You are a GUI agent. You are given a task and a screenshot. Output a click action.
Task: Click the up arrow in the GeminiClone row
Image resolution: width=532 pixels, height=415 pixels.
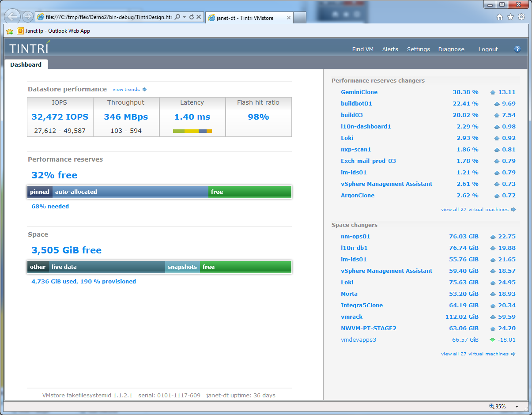(x=493, y=92)
